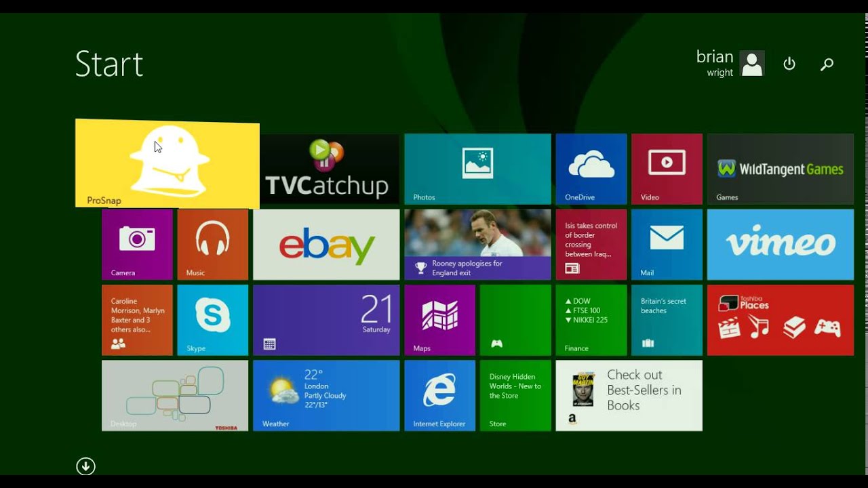Open Britain's secret beaches travel tile

pyautogui.click(x=667, y=320)
